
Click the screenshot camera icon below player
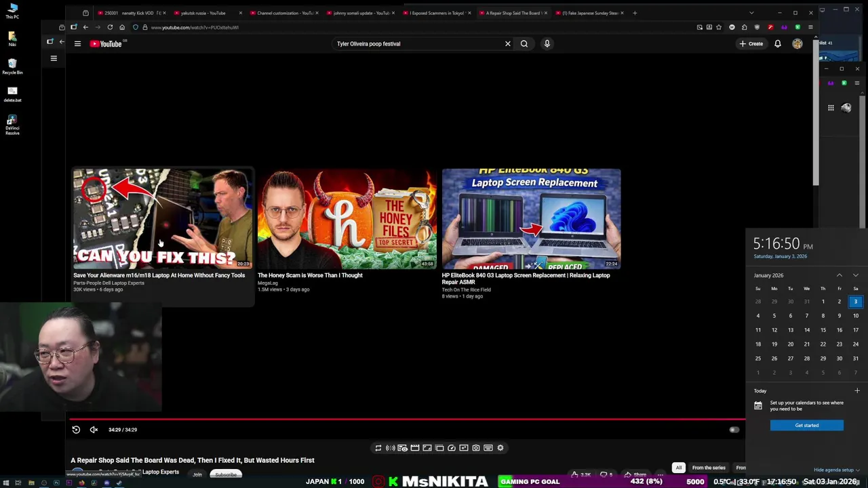476,448
